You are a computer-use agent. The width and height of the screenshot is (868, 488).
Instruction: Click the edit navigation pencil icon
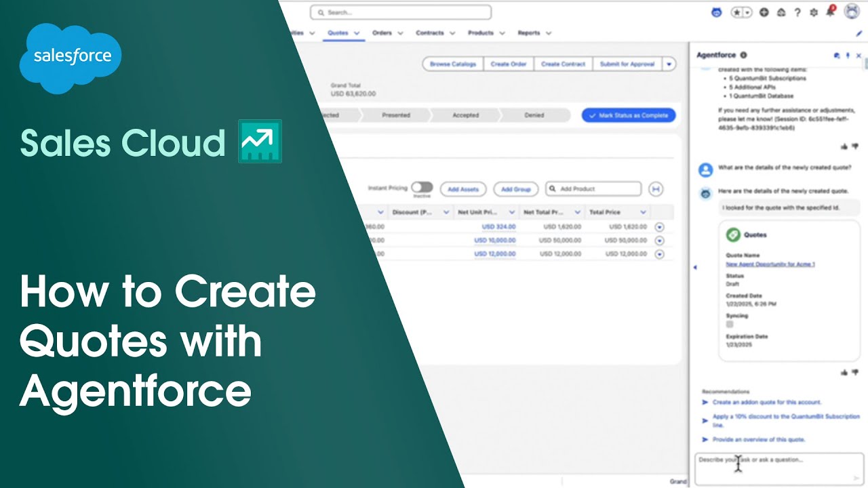859,33
